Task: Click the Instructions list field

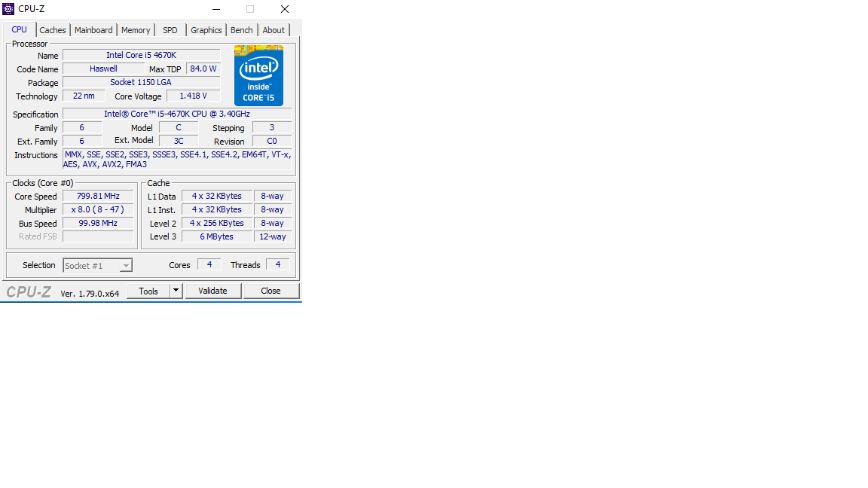Action: [x=177, y=160]
